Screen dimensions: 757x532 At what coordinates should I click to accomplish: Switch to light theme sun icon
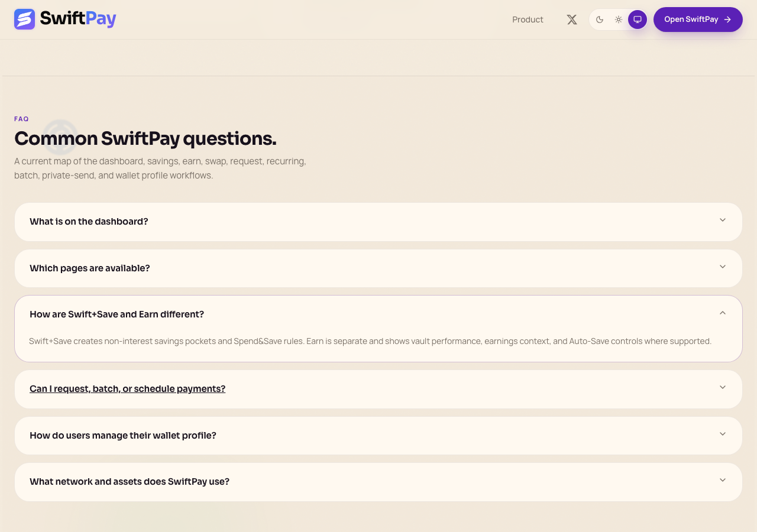point(619,20)
